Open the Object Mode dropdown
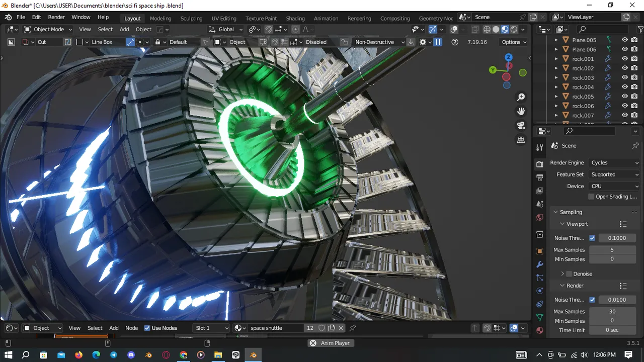This screenshot has height=362, width=644. click(48, 29)
